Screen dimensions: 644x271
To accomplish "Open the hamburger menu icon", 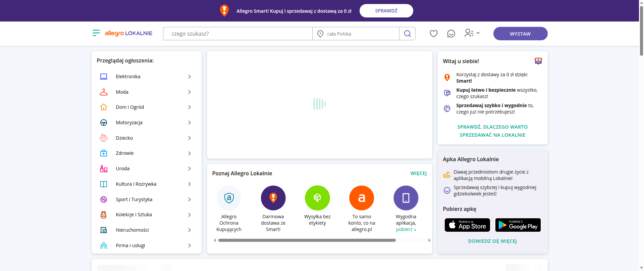I will click(x=96, y=33).
